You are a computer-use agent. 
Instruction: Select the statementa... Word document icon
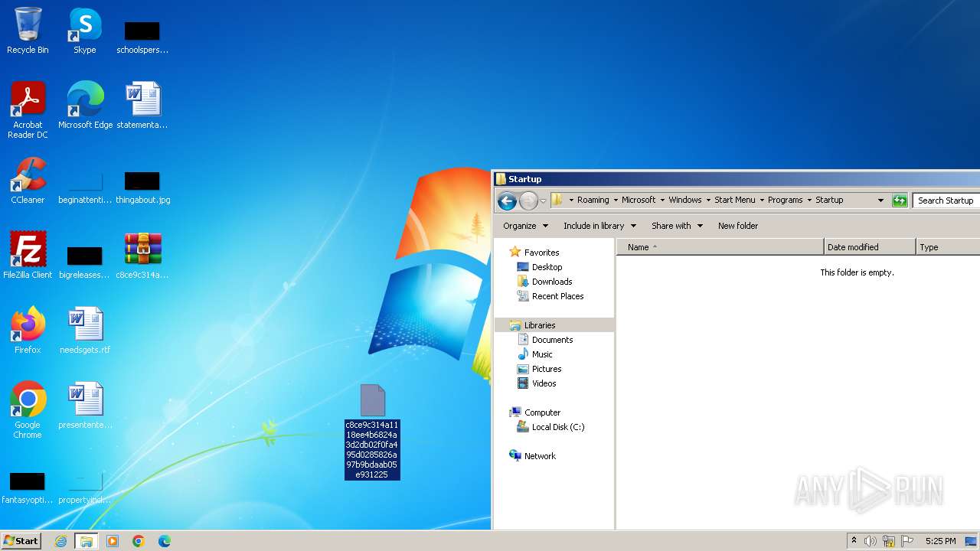(x=142, y=106)
